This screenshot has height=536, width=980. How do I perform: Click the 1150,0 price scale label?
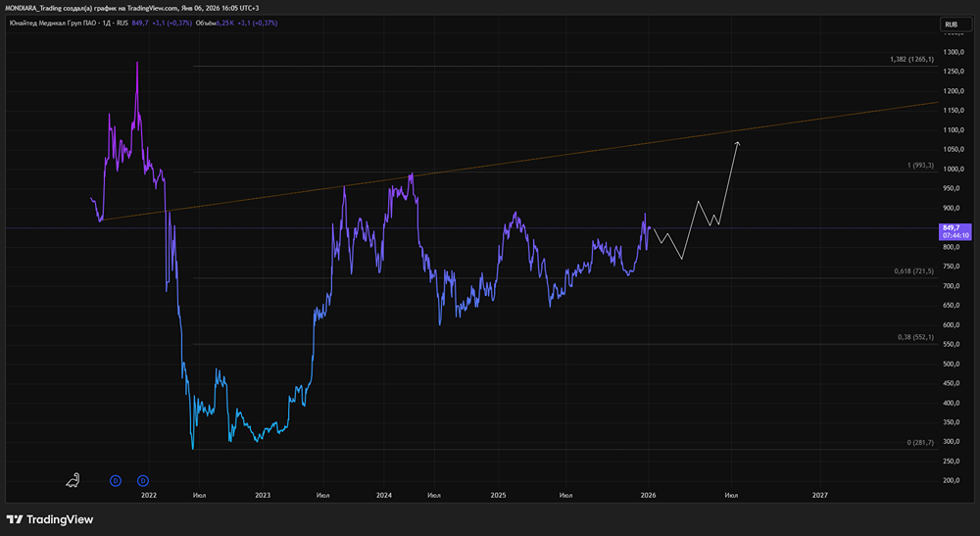tap(954, 111)
